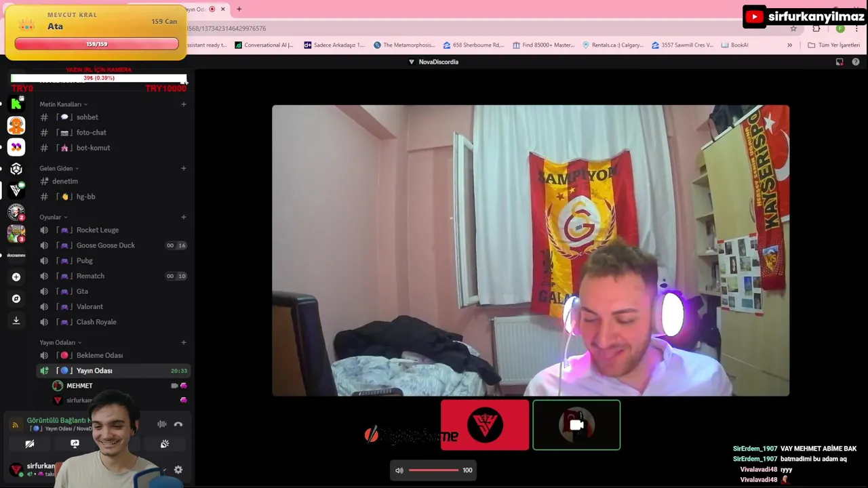This screenshot has width=868, height=488.
Task: Join Clash Royale voice channel
Action: 113,322
